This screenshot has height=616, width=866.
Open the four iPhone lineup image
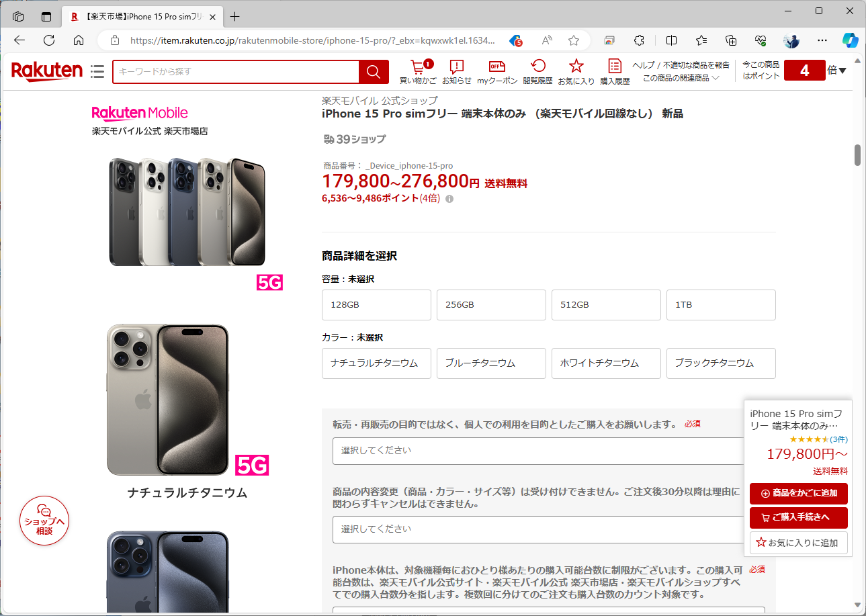[187, 212]
